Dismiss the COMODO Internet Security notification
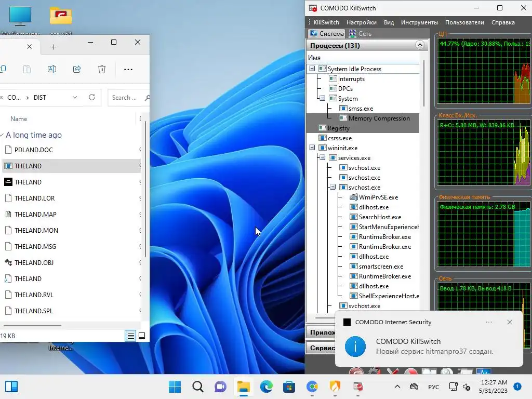The image size is (532, 399). [510, 322]
